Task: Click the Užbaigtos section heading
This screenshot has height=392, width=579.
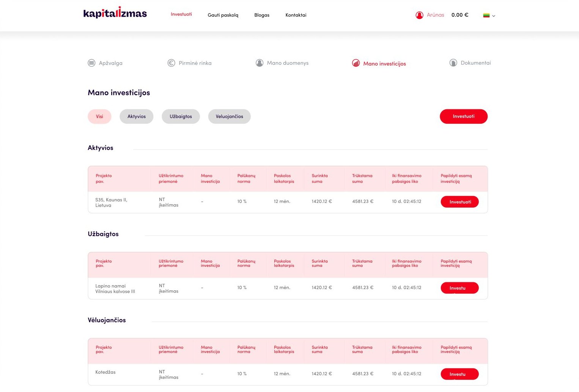Action: point(103,234)
